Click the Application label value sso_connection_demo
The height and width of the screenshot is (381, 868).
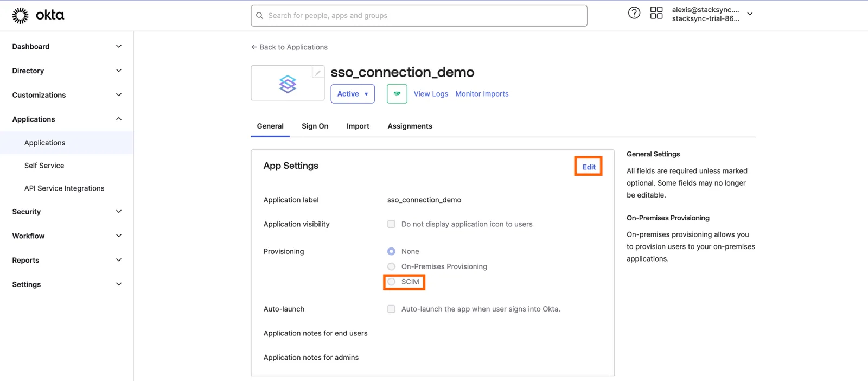424,200
